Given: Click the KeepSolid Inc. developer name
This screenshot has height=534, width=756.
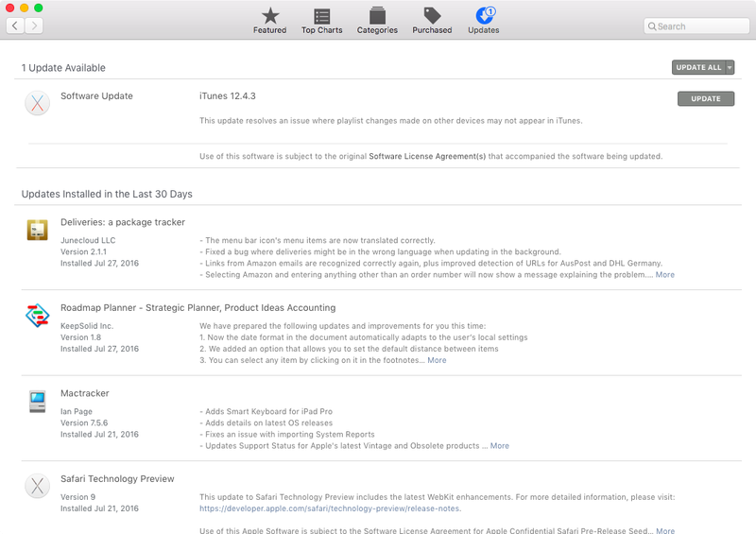Looking at the screenshot, I should (87, 326).
